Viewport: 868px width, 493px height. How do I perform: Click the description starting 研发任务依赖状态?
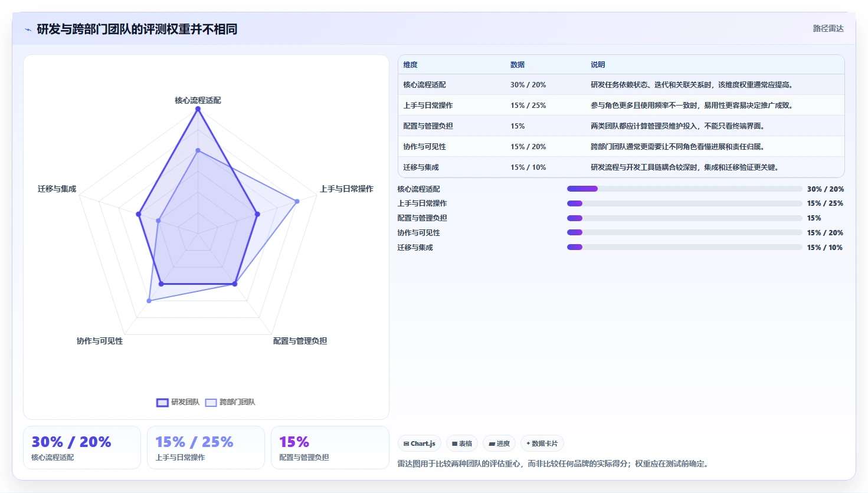click(693, 85)
